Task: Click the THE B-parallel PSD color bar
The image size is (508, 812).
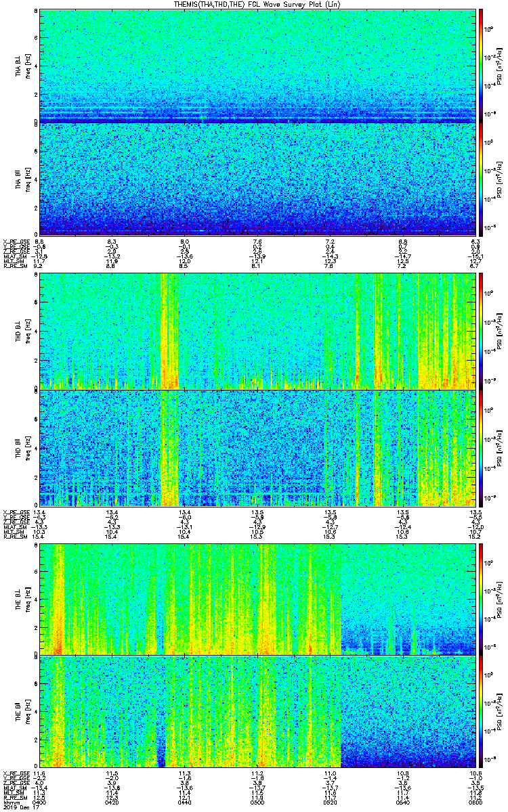Action: 481,711
